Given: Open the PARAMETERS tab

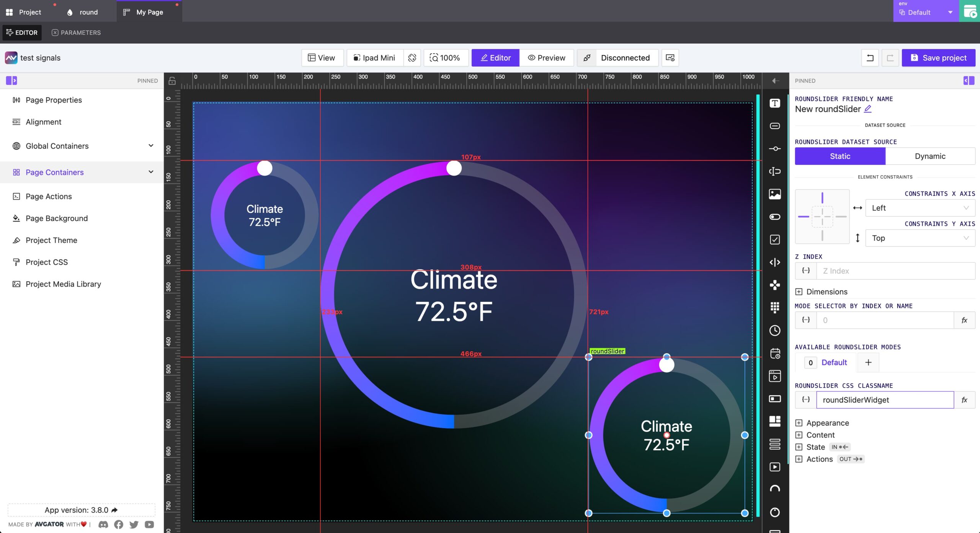Looking at the screenshot, I should pos(76,33).
